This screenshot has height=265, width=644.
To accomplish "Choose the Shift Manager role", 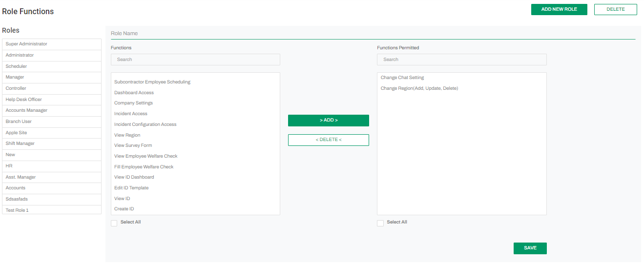I will click(52, 143).
